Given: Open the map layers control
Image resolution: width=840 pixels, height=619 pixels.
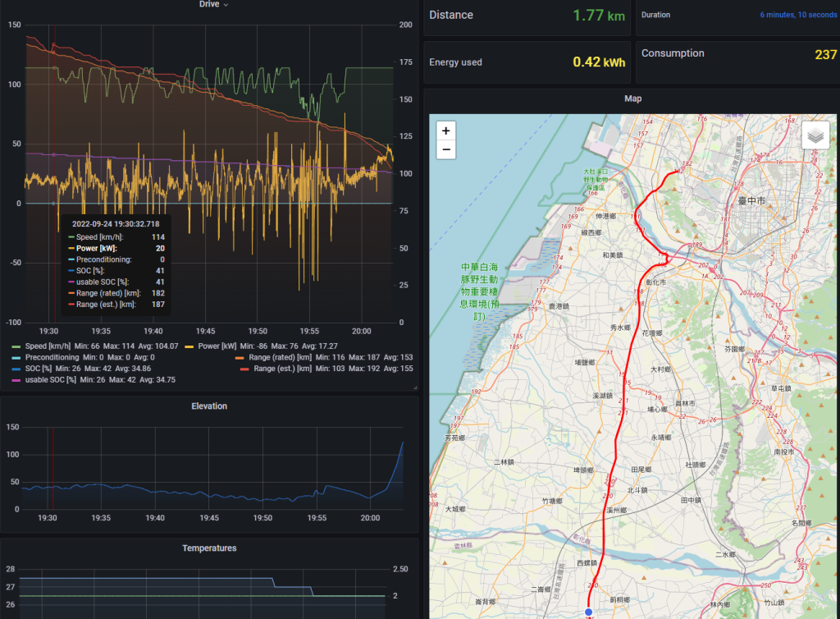Looking at the screenshot, I should coord(815,135).
